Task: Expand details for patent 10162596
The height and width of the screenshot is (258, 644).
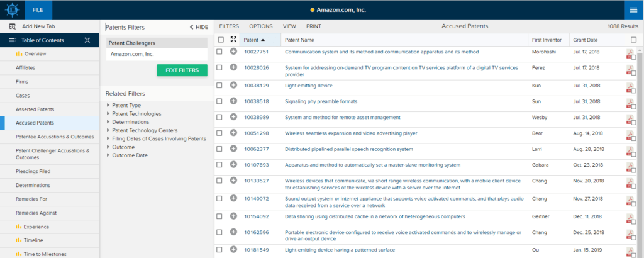Action: [233, 232]
